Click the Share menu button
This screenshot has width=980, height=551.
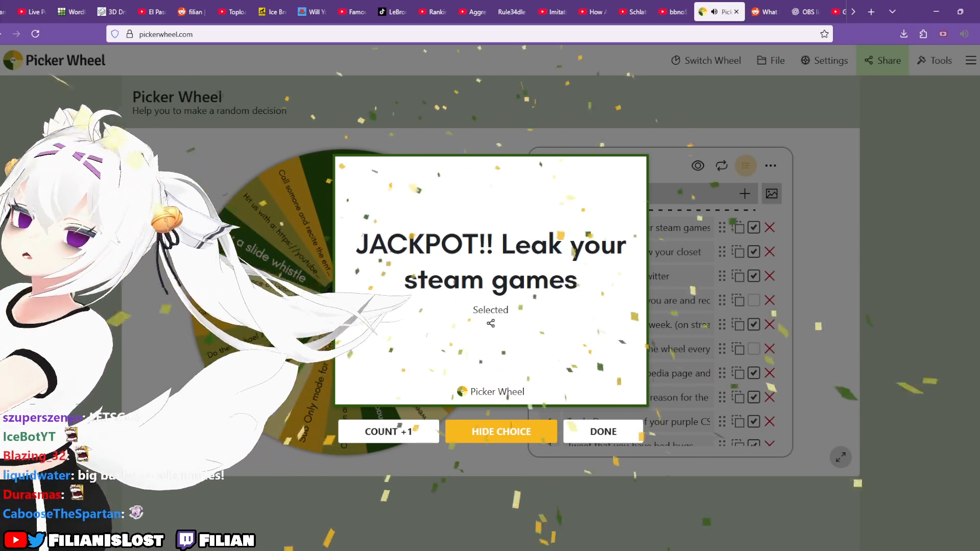pos(882,60)
